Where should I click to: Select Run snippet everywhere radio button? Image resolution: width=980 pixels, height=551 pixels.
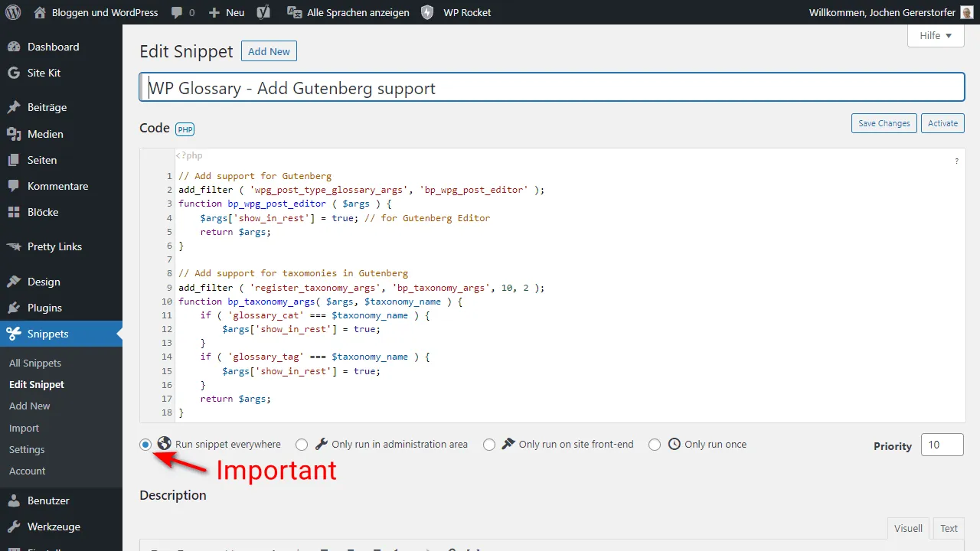[x=145, y=445]
